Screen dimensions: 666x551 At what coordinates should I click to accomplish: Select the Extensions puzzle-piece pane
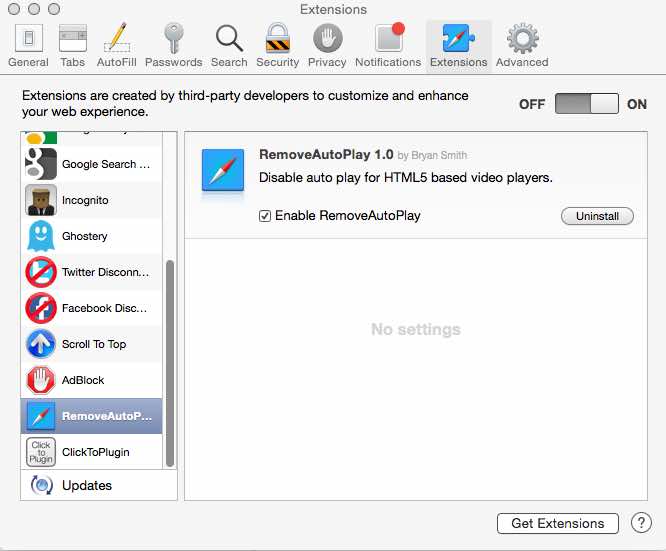tap(458, 45)
